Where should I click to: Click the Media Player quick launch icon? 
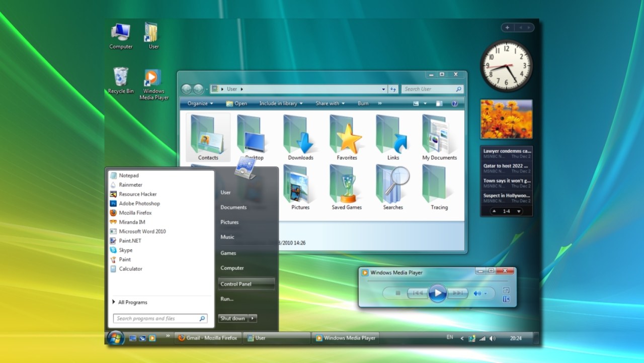(152, 338)
